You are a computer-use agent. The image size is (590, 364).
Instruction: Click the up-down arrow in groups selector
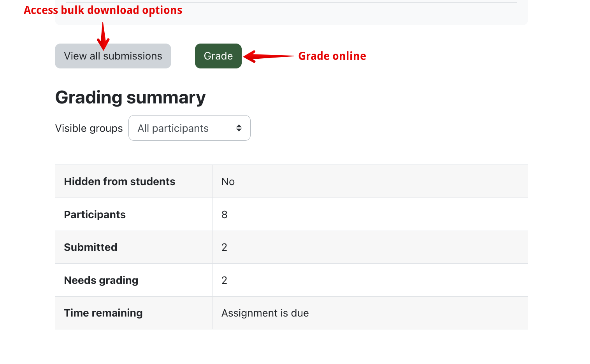coord(239,128)
